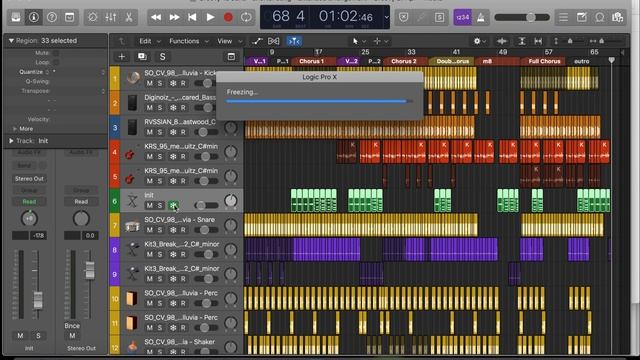Expand the Track Init inspector
Viewport: 640px width, 360px height.
[x=11, y=141]
